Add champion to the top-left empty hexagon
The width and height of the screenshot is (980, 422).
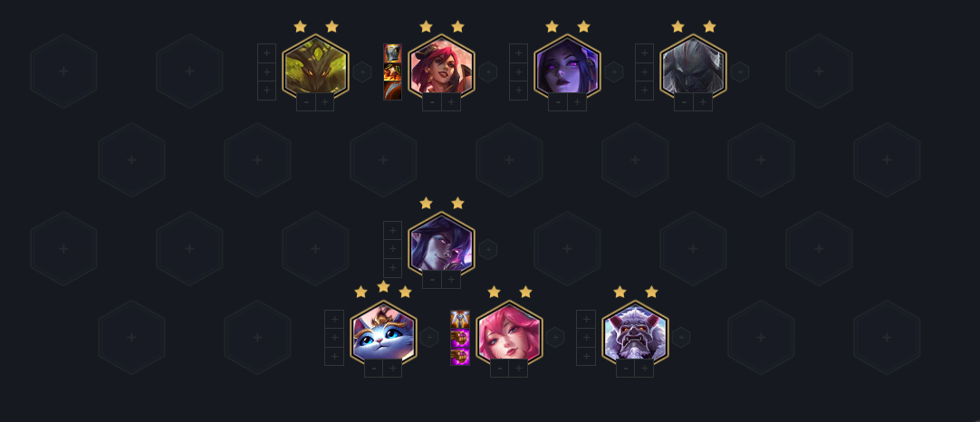pyautogui.click(x=63, y=72)
